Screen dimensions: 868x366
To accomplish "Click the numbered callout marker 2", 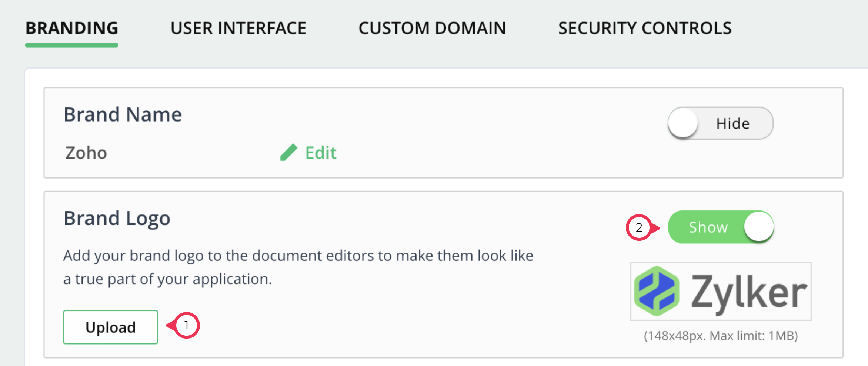I will 639,227.
